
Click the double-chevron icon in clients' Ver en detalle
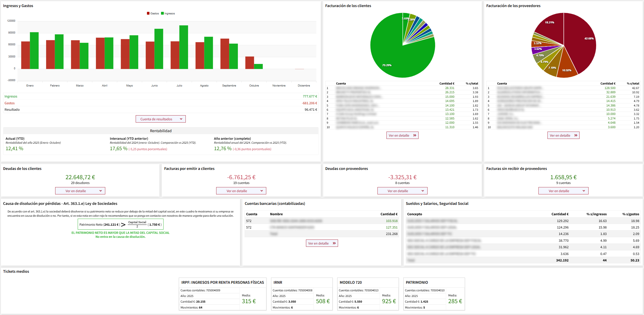pos(415,136)
